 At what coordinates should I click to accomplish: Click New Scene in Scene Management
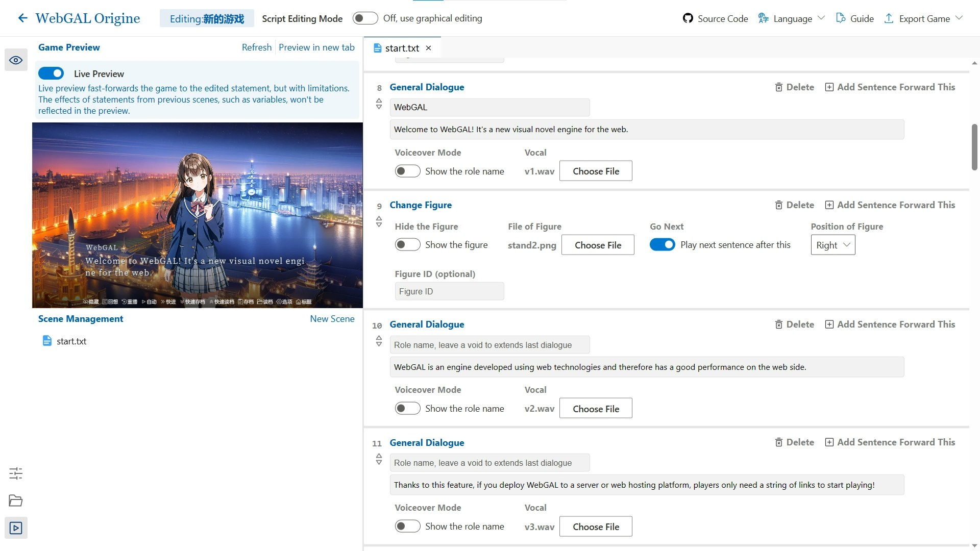[332, 319]
